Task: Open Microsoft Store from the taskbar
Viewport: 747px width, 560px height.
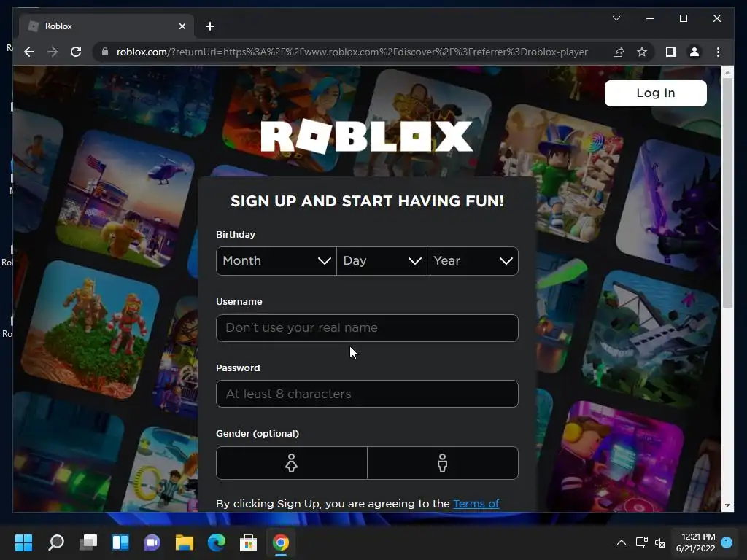Action: (248, 542)
